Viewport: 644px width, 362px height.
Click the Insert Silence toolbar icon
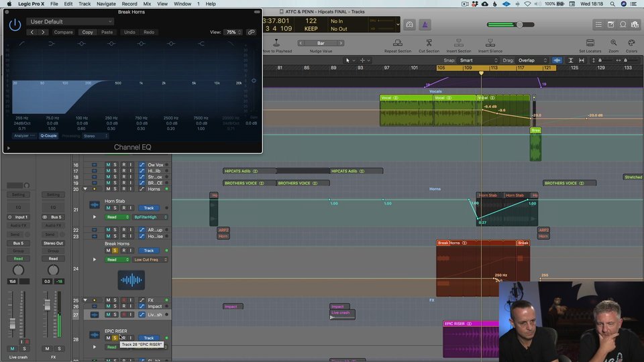pos(490,43)
